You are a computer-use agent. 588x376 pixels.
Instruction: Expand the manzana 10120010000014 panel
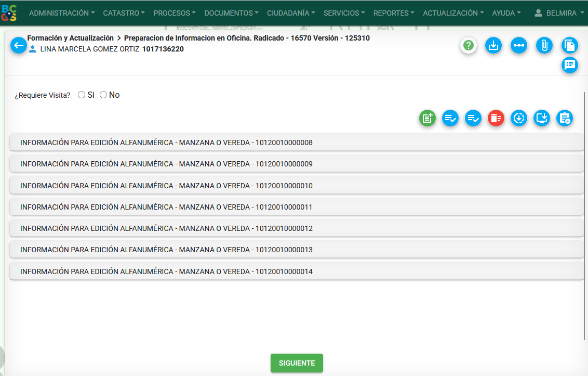pyautogui.click(x=296, y=271)
